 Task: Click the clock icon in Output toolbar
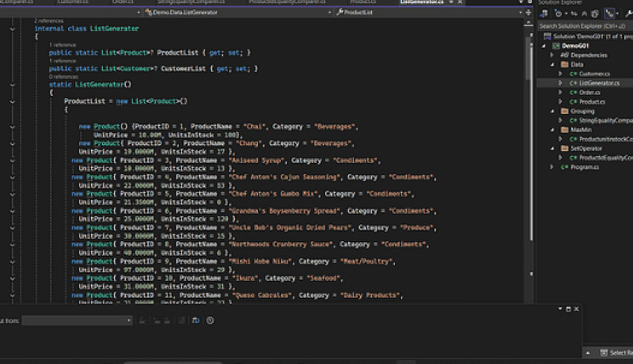coord(210,320)
